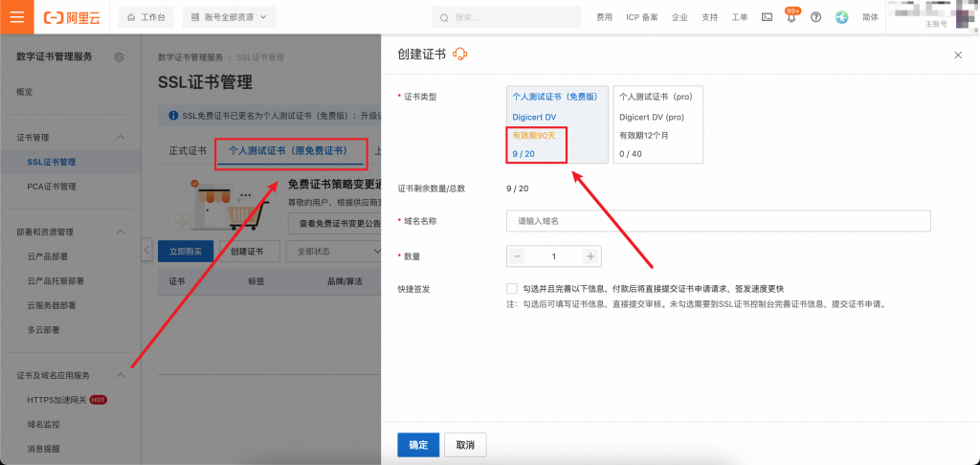Image resolution: width=980 pixels, height=465 pixels.
Task: Open the 费用 menu
Action: point(604,17)
